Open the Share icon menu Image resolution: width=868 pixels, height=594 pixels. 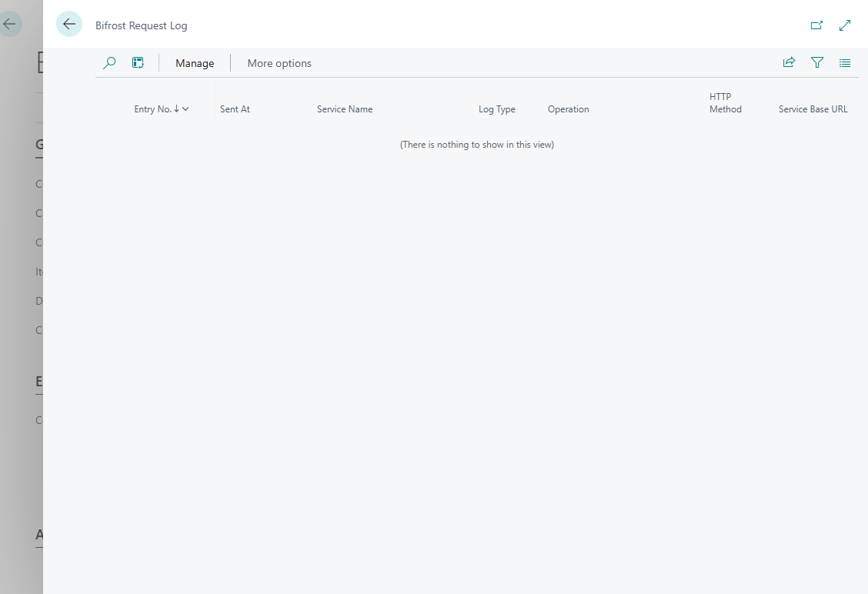[789, 62]
